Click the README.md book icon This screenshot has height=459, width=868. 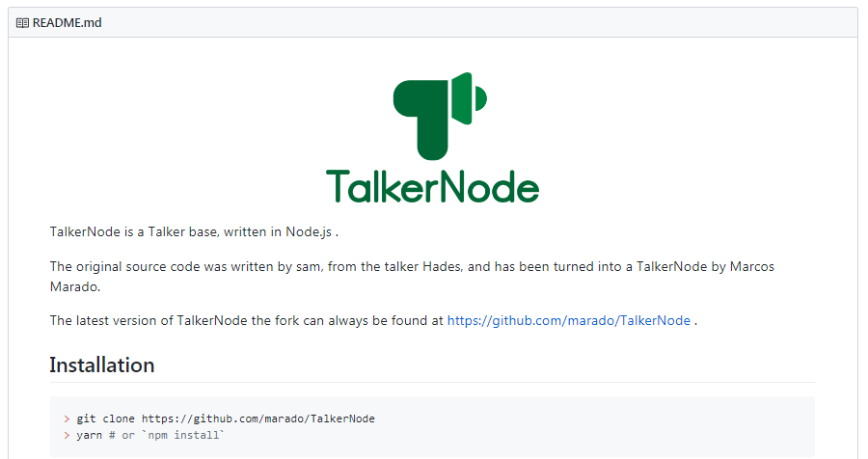(22, 23)
